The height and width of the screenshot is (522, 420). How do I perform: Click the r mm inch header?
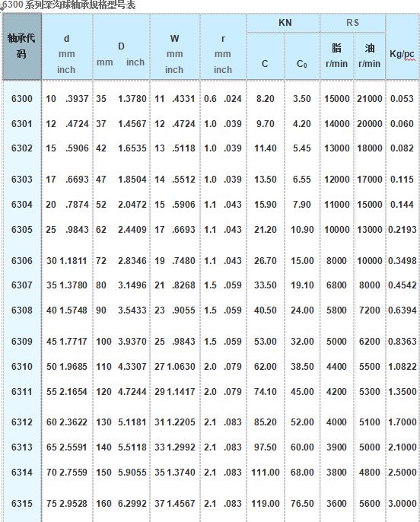[x=223, y=54]
